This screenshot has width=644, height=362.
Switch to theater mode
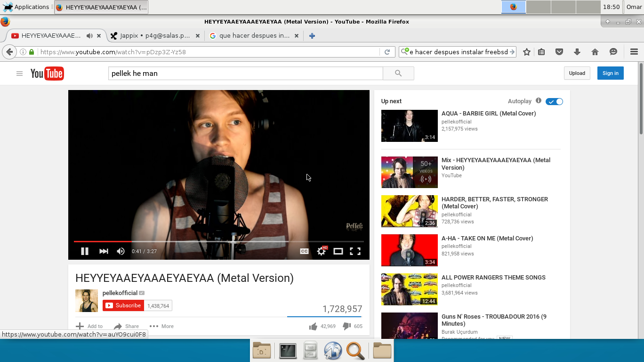338,251
